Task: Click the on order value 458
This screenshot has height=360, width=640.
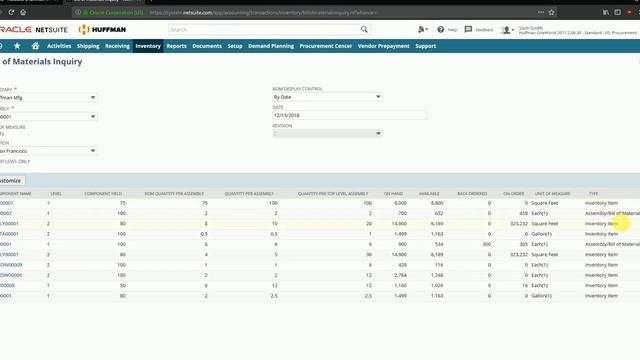Action: pos(524,213)
